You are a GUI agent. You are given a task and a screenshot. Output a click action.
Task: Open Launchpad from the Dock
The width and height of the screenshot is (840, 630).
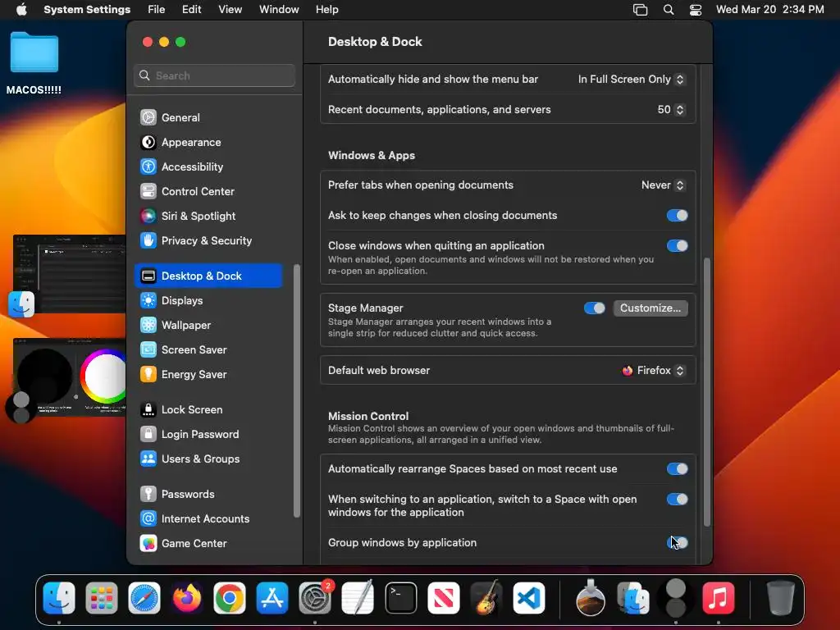pos(101,598)
